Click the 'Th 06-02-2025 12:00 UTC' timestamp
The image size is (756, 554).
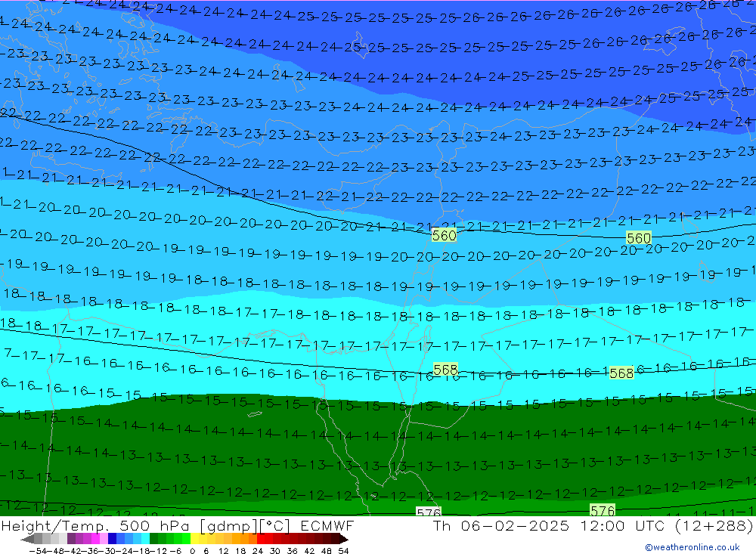point(549,525)
